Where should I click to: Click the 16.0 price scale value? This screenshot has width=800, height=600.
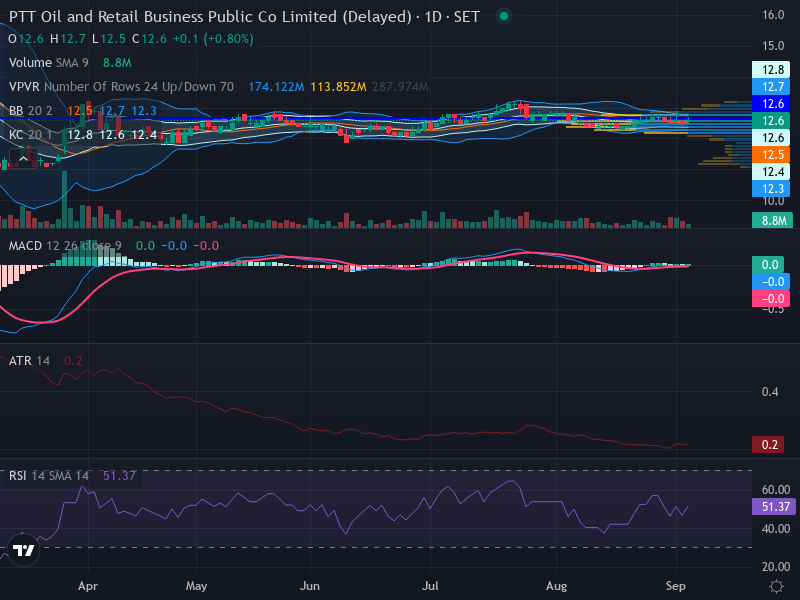[773, 15]
